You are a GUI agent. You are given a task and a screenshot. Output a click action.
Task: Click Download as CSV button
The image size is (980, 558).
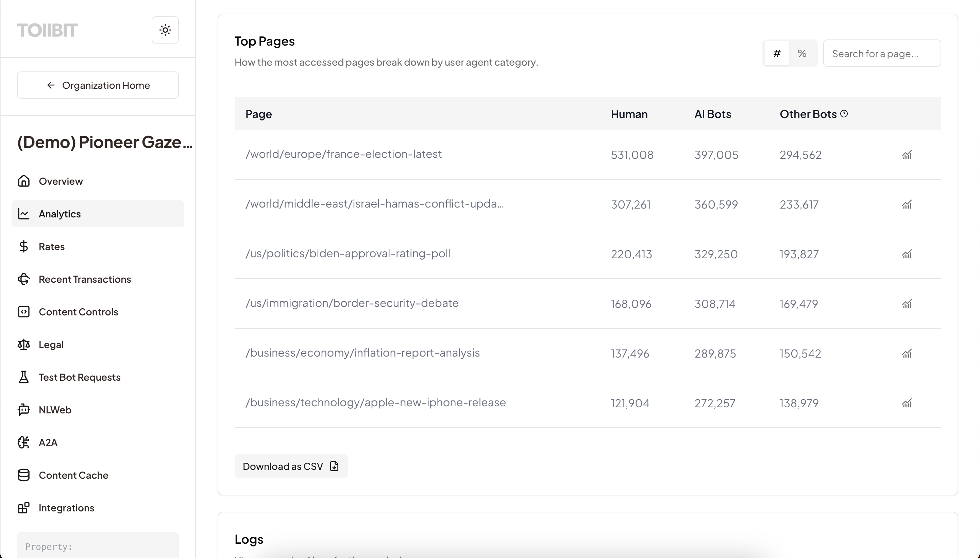click(291, 466)
